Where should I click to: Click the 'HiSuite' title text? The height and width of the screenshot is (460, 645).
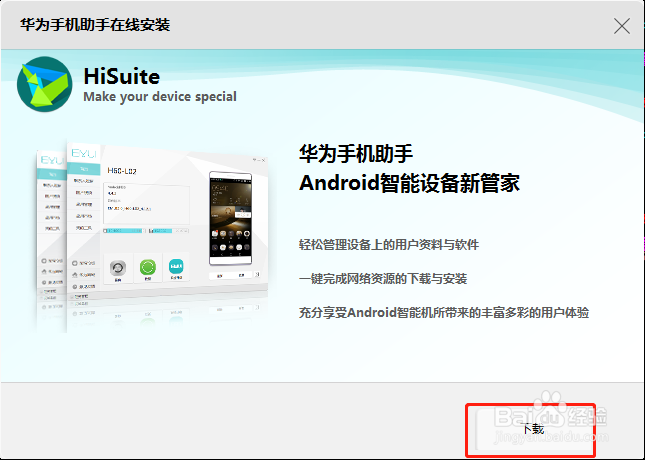[122, 77]
